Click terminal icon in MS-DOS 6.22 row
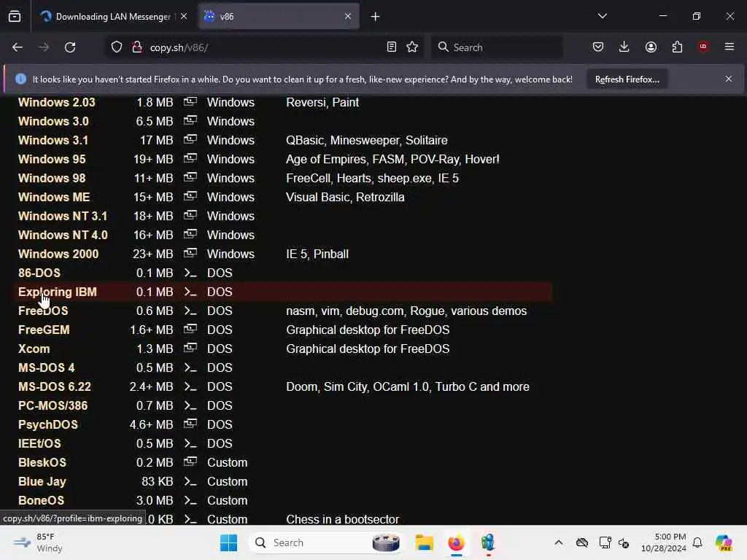This screenshot has width=747, height=560. (x=190, y=386)
